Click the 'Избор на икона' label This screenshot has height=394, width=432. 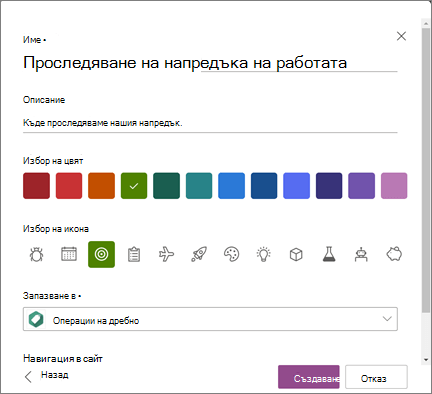click(x=56, y=229)
